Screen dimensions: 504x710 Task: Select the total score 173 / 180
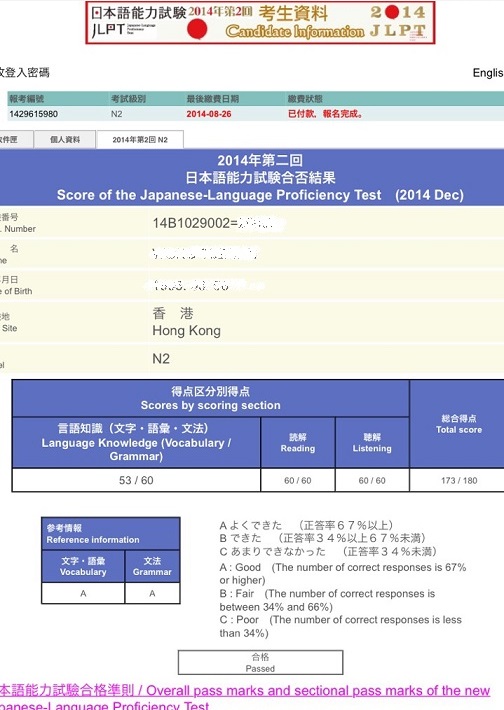click(x=459, y=480)
